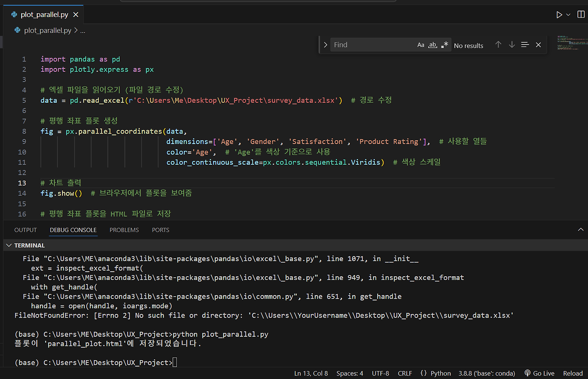Collapse the TERMINAL section
Image resolution: width=588 pixels, height=379 pixels.
coord(9,245)
